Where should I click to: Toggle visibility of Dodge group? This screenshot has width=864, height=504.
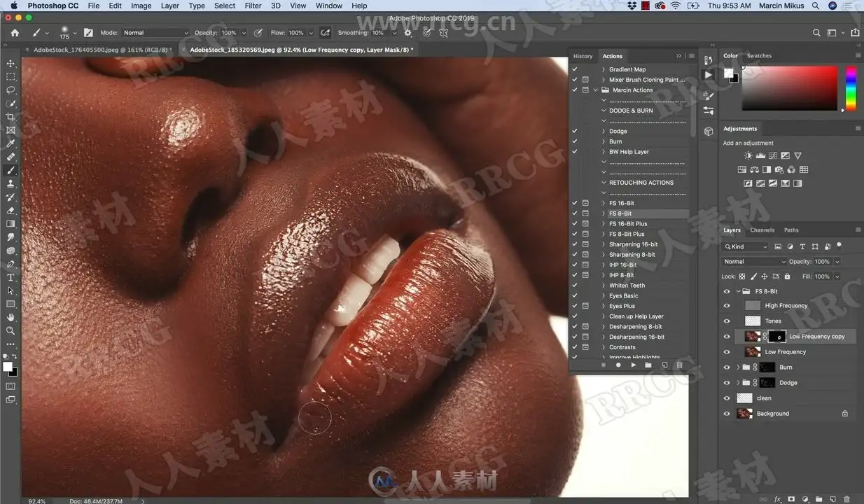pos(727,383)
